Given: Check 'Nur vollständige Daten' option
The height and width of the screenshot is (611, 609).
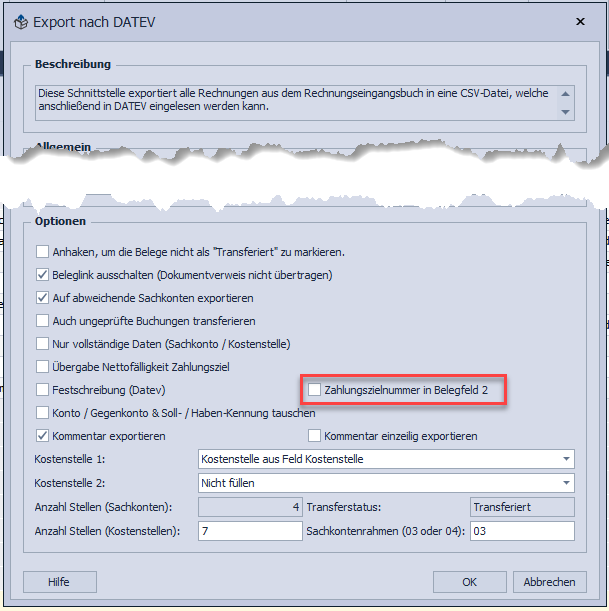Looking at the screenshot, I should click(x=43, y=344).
